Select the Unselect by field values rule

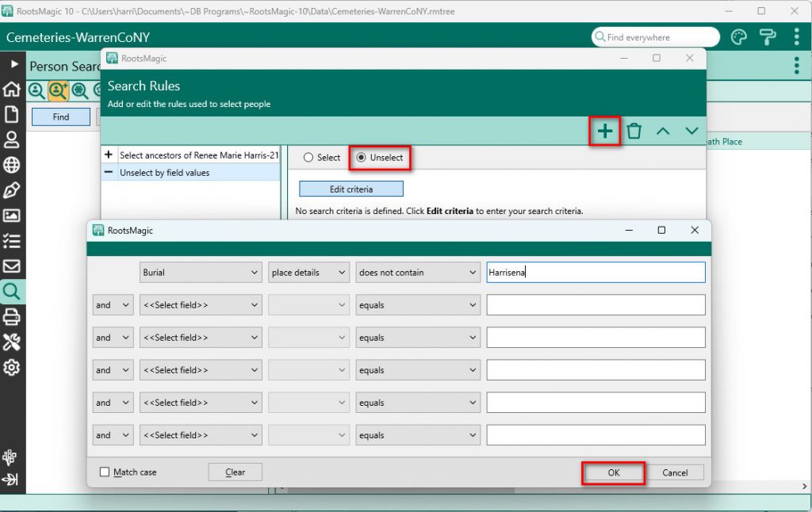190,173
